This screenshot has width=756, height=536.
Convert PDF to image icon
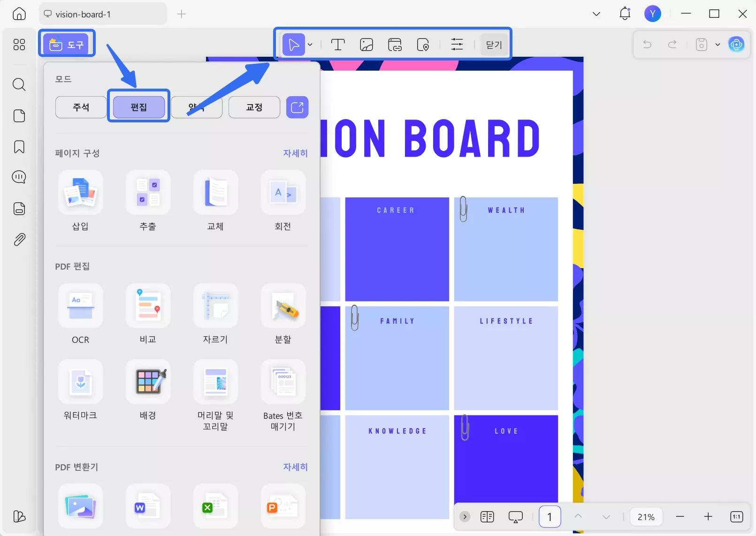tap(81, 506)
